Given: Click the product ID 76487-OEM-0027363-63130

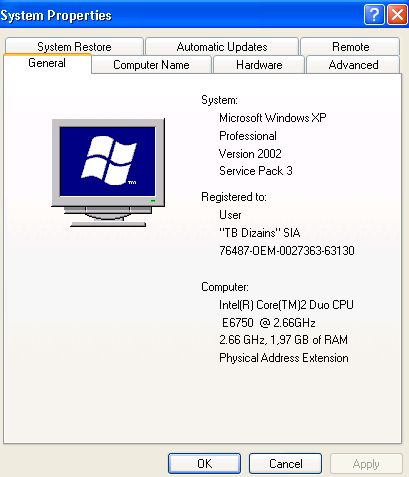Looking at the screenshot, I should point(287,250).
